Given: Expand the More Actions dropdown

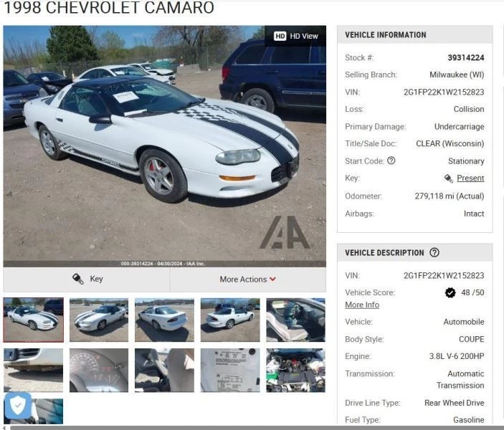Looking at the screenshot, I should (248, 279).
